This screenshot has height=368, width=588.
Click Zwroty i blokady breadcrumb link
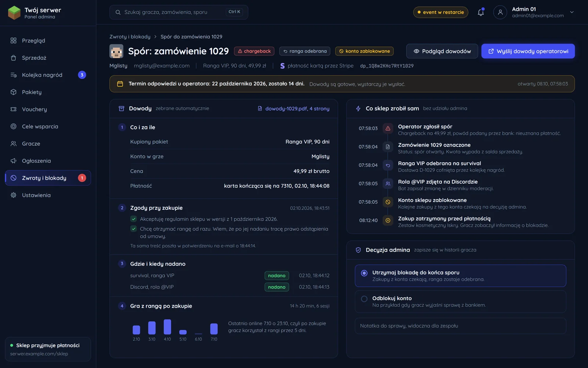[130, 37]
